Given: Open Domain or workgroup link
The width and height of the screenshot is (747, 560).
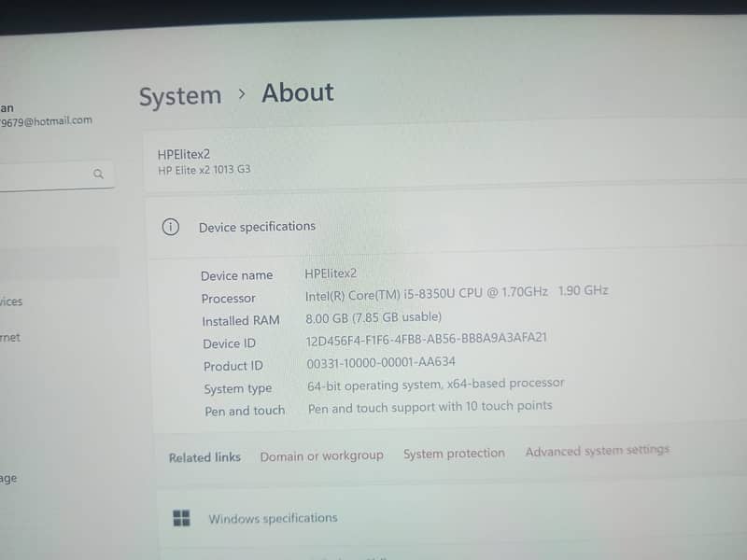Looking at the screenshot, I should coord(321,455).
